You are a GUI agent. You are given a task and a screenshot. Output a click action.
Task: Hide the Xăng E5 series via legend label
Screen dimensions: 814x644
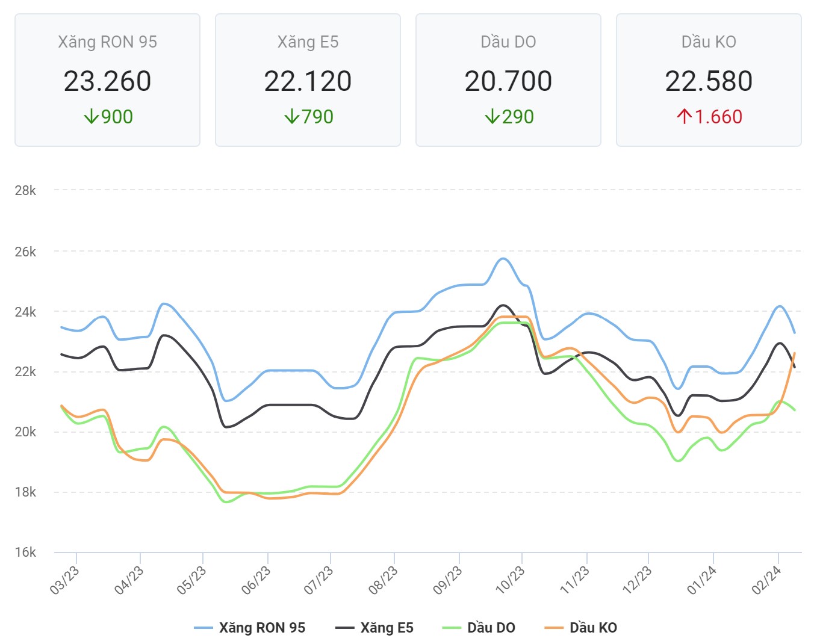387,628
